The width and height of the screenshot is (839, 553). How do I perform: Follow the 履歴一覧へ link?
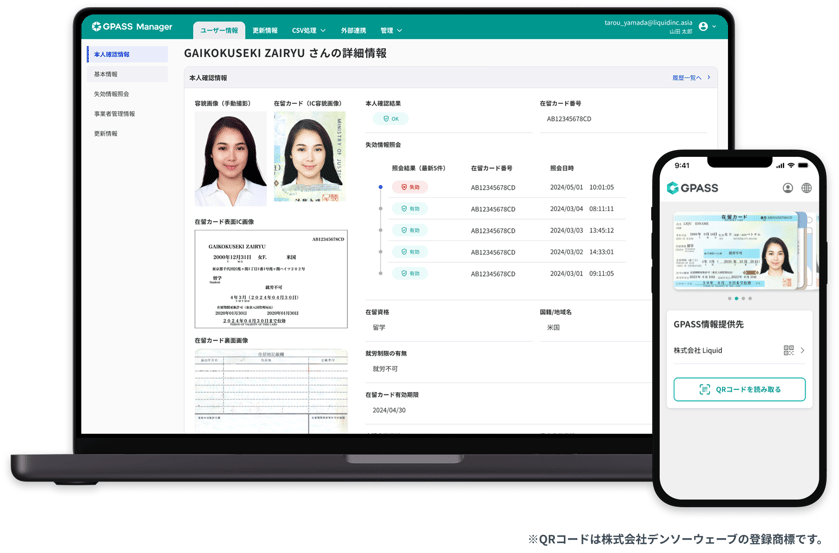pos(687,78)
